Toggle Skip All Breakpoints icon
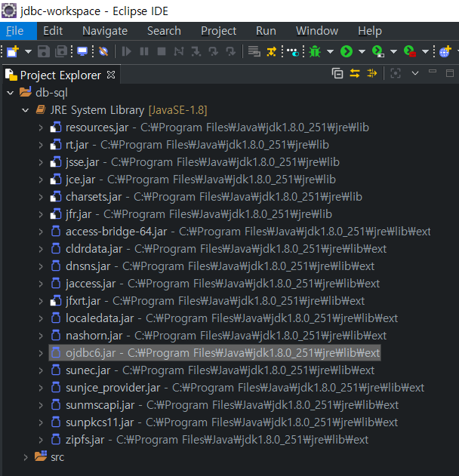 click(x=103, y=51)
